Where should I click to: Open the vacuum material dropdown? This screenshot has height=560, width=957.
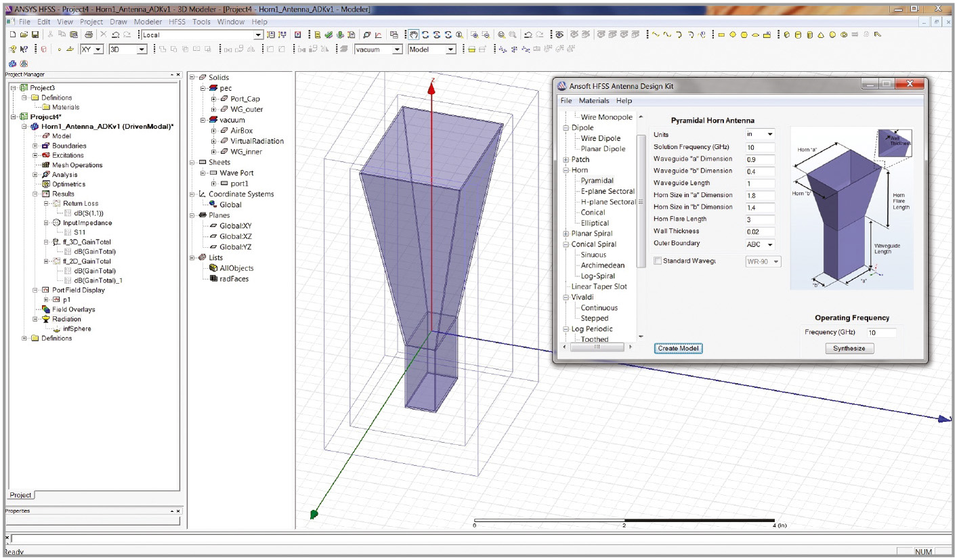[x=397, y=49]
